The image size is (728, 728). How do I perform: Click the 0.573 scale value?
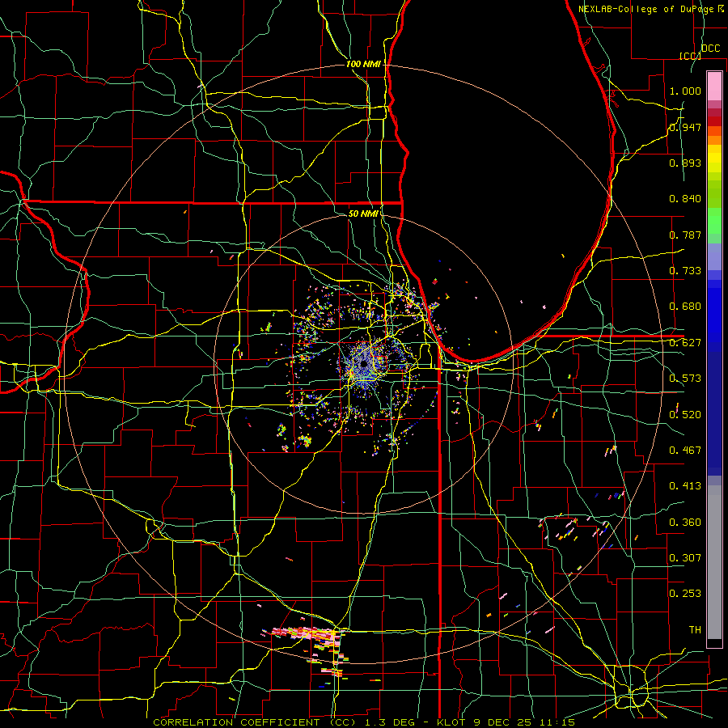[685, 379]
